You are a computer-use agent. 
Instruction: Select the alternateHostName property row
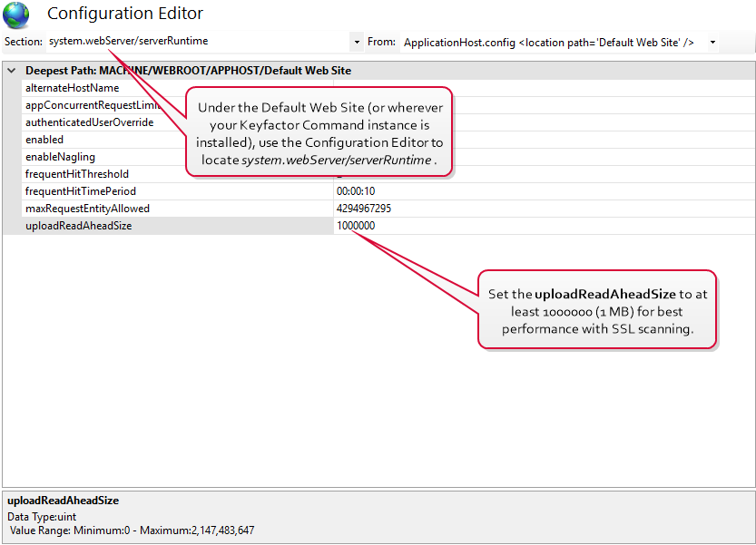(x=73, y=88)
